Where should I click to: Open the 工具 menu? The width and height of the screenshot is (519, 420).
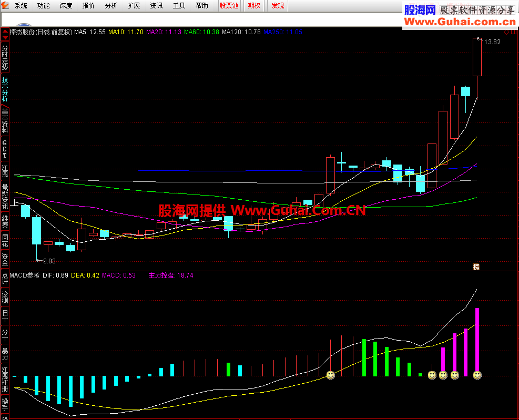pyautogui.click(x=179, y=6)
